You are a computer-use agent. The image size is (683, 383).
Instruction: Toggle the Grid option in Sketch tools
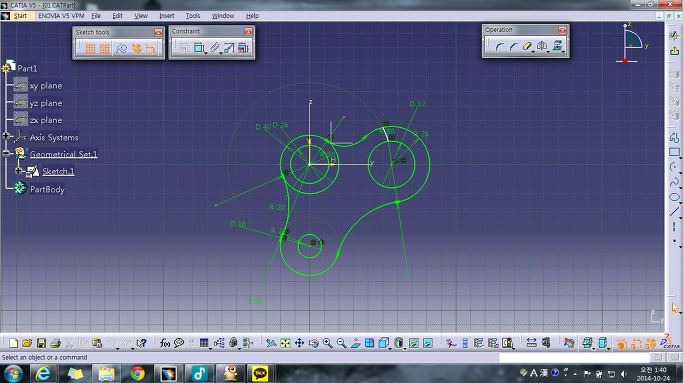point(90,48)
